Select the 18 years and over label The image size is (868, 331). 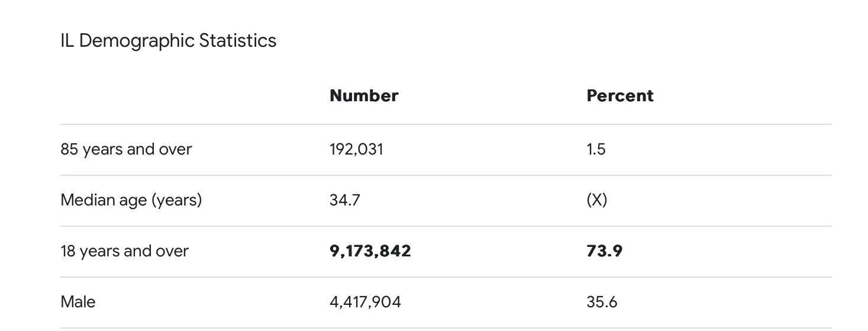(x=124, y=251)
